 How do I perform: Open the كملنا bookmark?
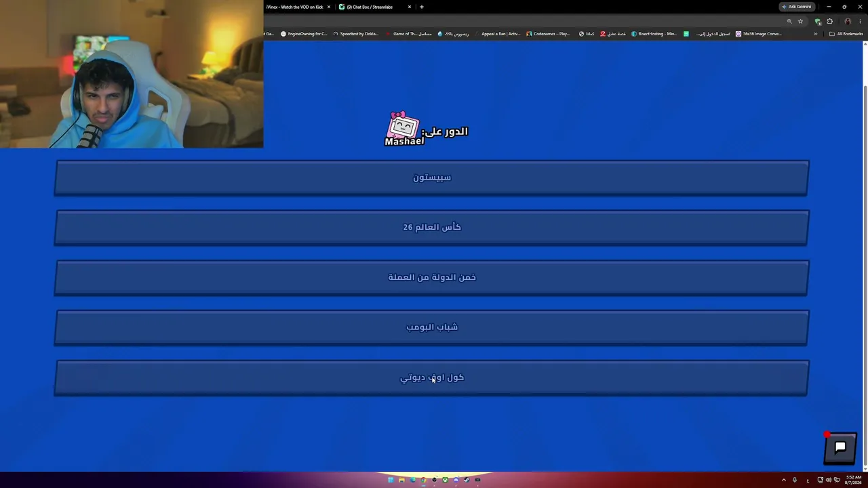pyautogui.click(x=587, y=34)
